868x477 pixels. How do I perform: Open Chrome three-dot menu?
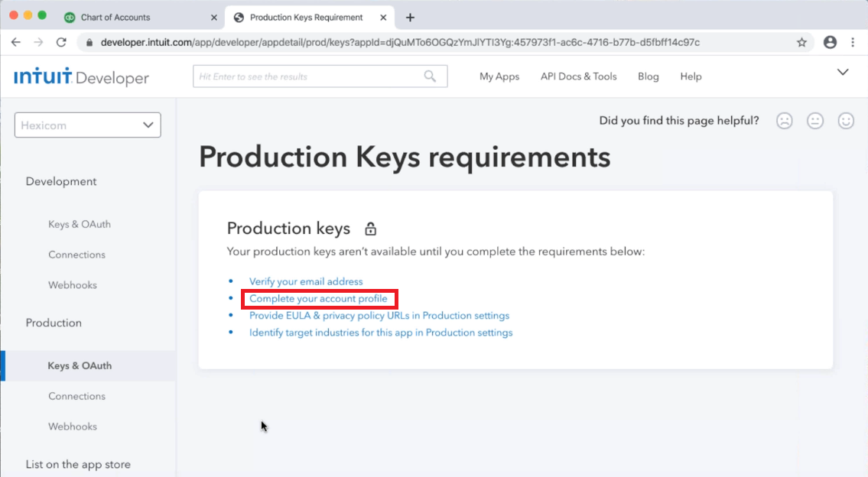(x=853, y=42)
